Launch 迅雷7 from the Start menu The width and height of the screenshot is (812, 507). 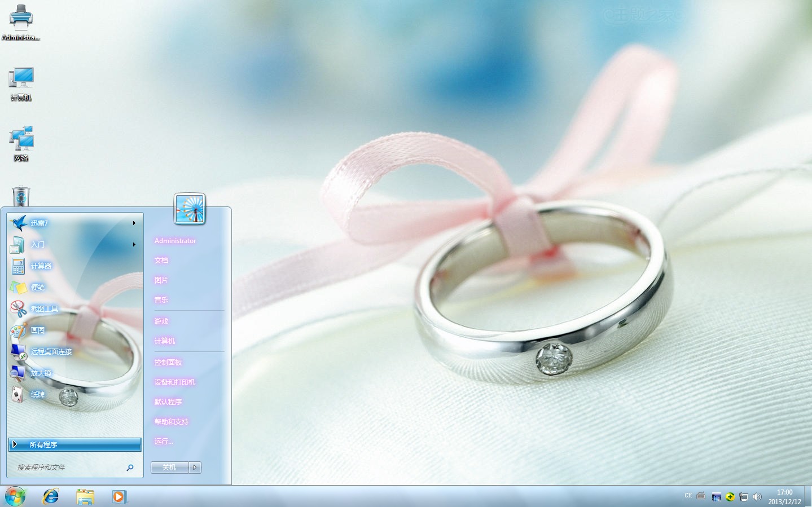[x=75, y=223]
